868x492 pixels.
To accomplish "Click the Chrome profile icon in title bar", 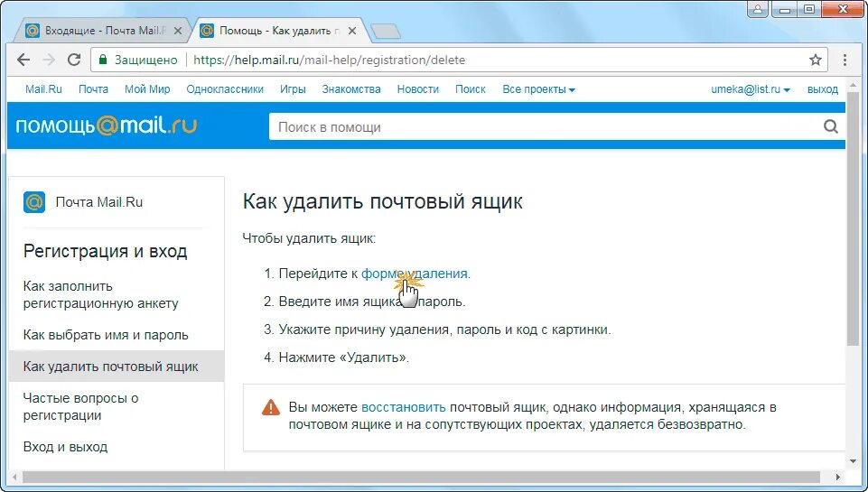I will coord(758,8).
